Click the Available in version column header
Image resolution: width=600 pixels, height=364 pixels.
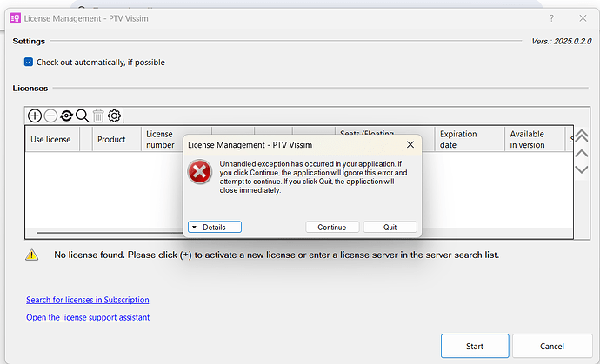coord(535,139)
